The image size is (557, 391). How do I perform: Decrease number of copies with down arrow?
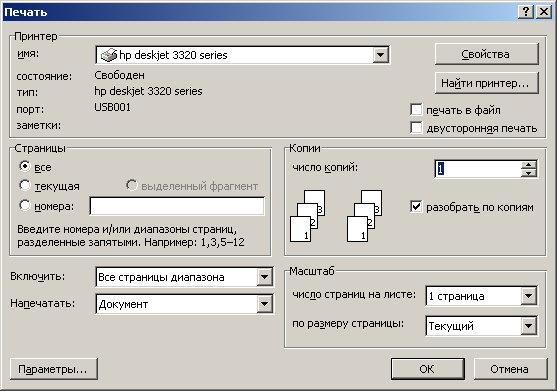click(x=529, y=173)
